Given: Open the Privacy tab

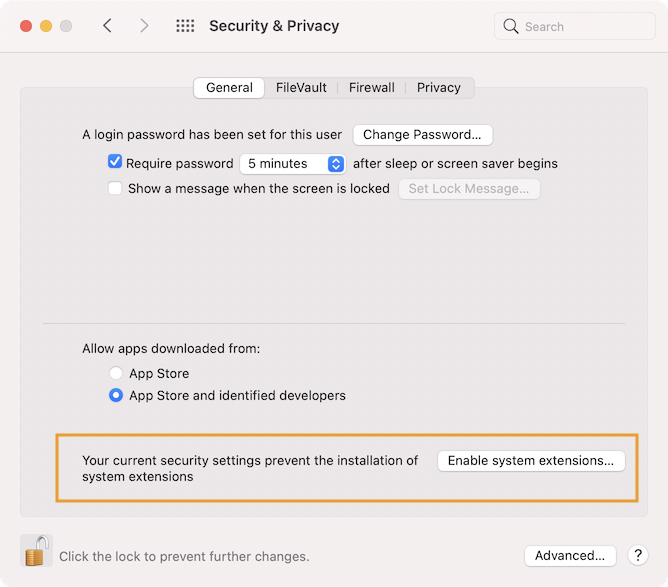Looking at the screenshot, I should 439,88.
